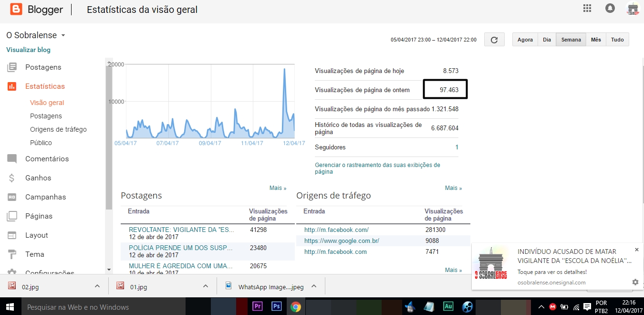Open the Configurações menu item
Screen dimensions: 644x315
coord(50,273)
